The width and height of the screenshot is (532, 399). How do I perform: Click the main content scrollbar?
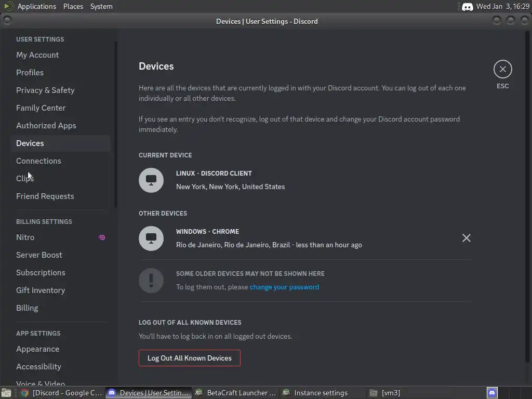[x=527, y=197]
